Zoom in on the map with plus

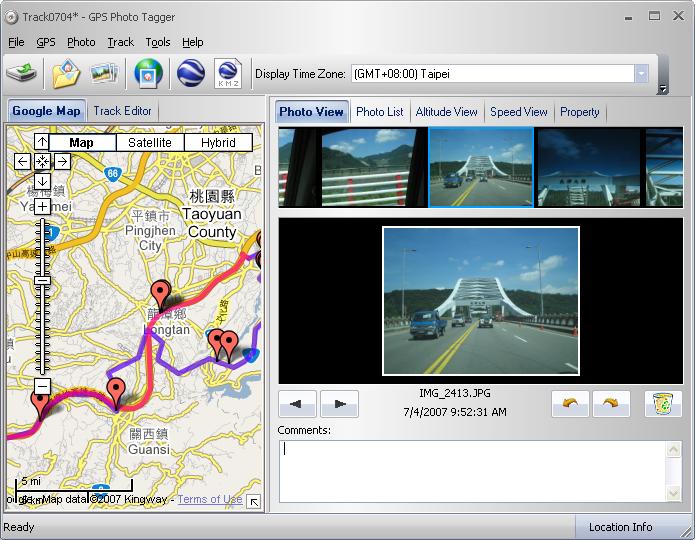click(42, 207)
